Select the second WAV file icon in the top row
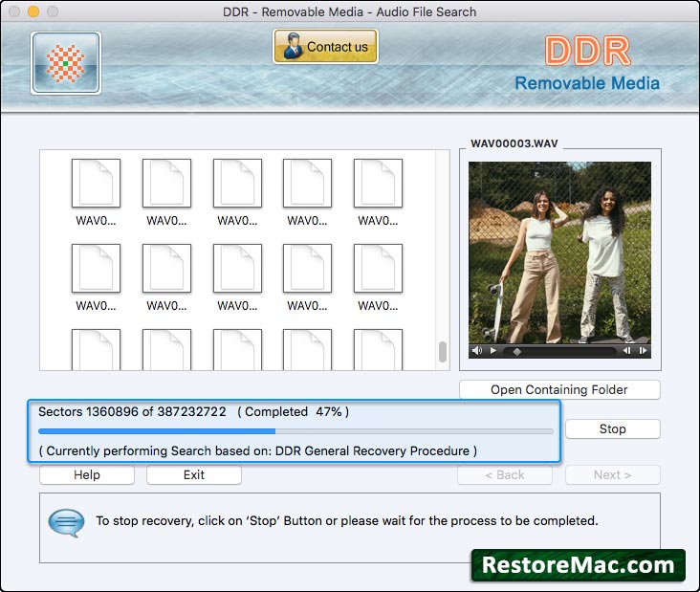Viewport: 700px width, 592px height. coord(166,183)
